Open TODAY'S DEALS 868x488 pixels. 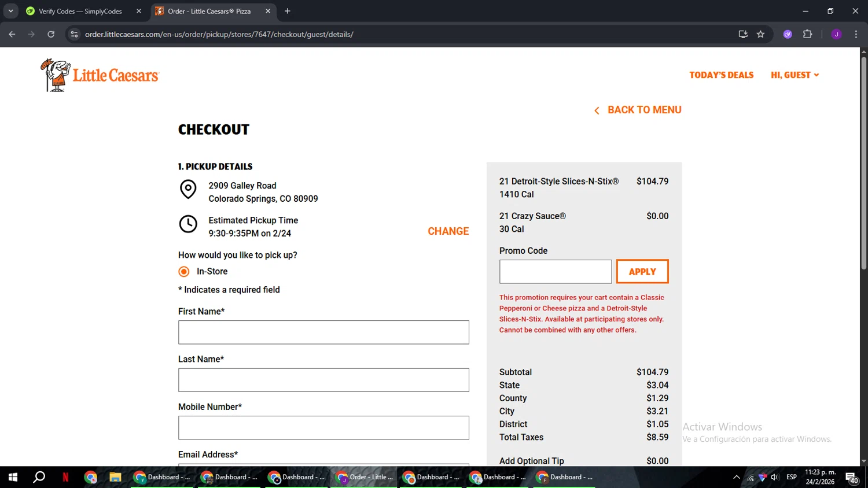point(721,75)
